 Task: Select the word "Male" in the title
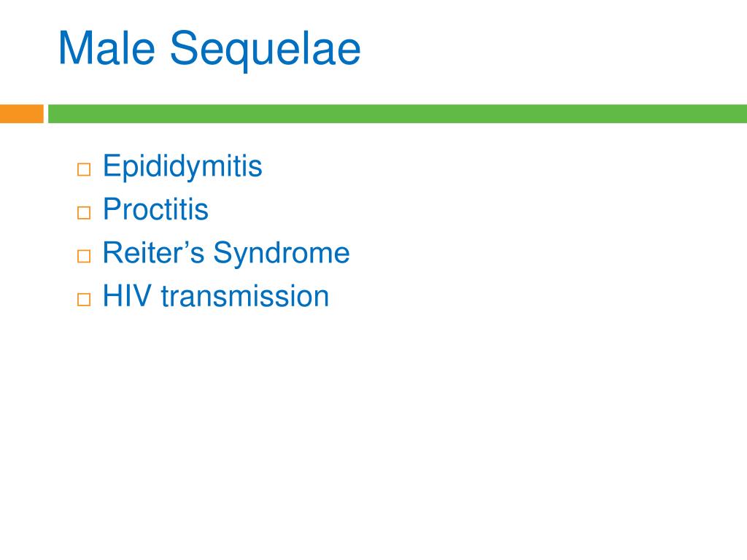pos(107,48)
